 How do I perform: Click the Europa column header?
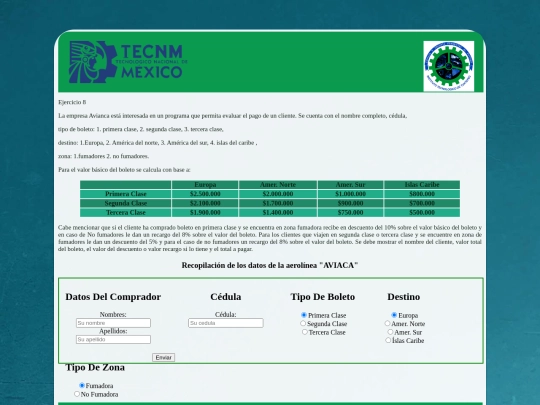[x=205, y=185]
